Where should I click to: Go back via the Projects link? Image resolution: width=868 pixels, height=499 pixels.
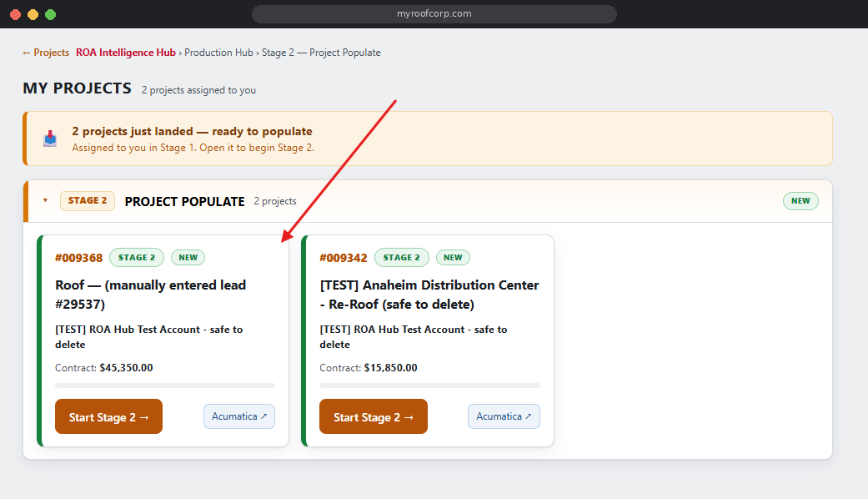coord(46,53)
